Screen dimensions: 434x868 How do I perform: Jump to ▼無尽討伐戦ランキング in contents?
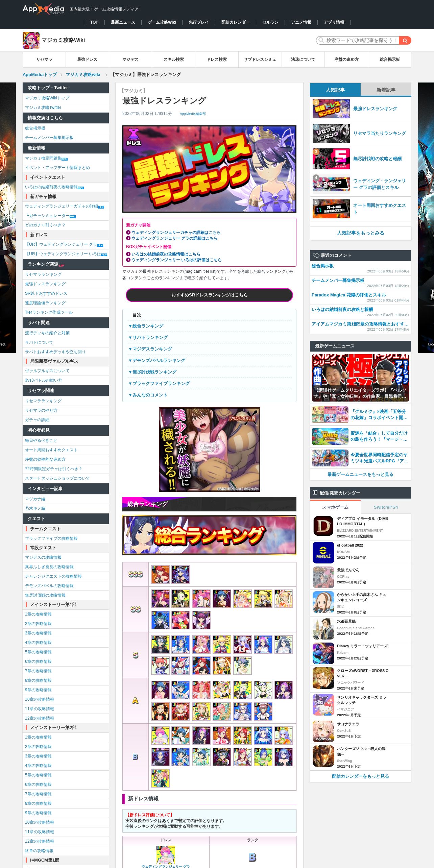[152, 372]
